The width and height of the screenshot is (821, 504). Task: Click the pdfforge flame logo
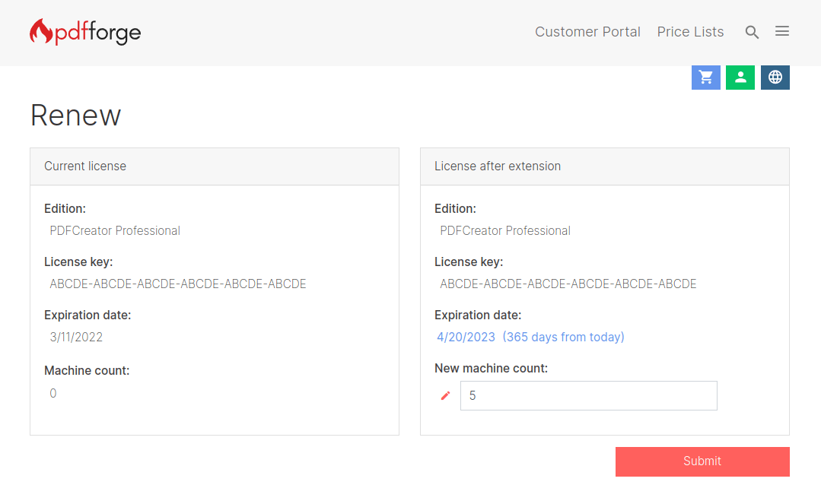click(85, 32)
